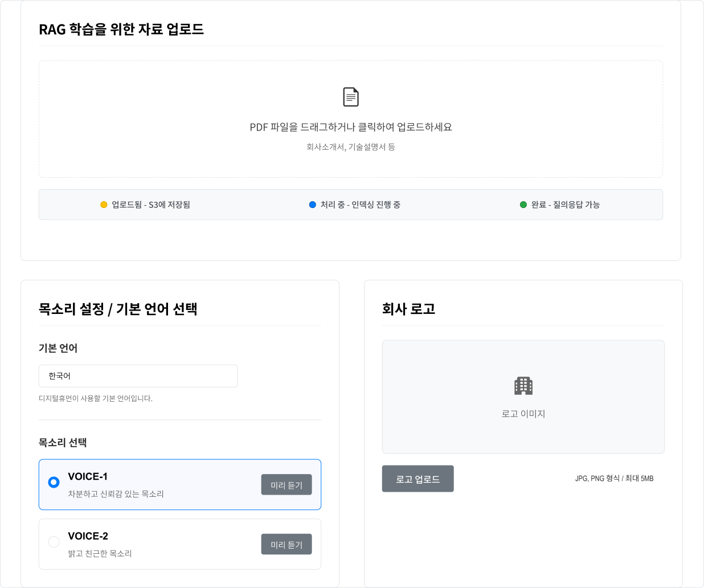Click the VOICE-2 title text
This screenshot has width=704, height=588.
click(88, 536)
